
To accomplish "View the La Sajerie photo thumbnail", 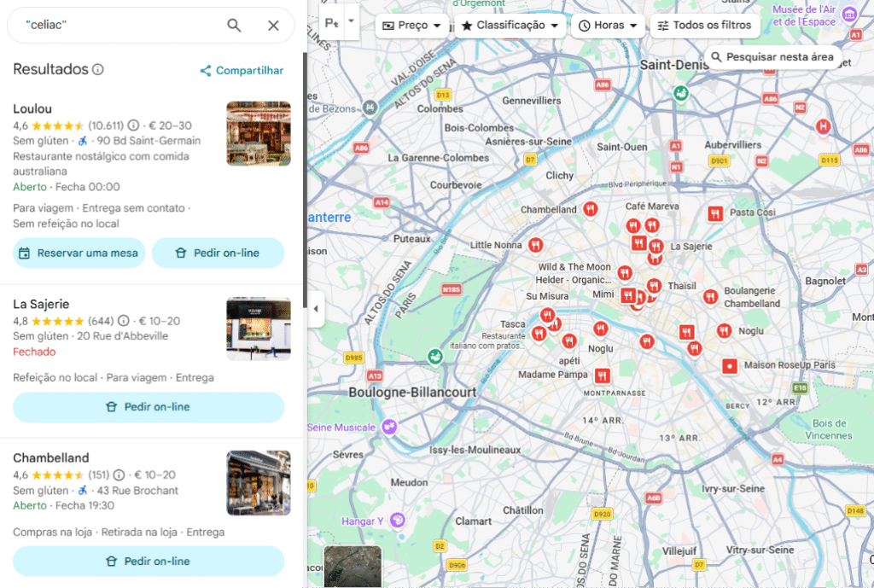I will coord(258,329).
